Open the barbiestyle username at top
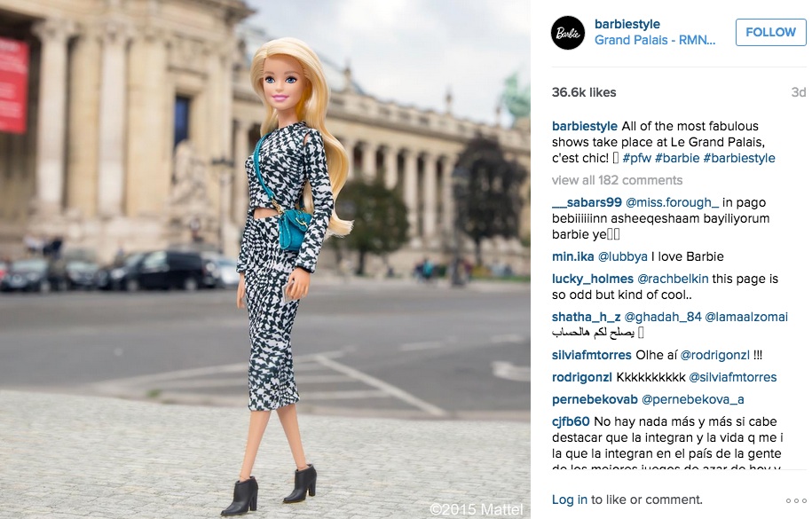 point(627,24)
